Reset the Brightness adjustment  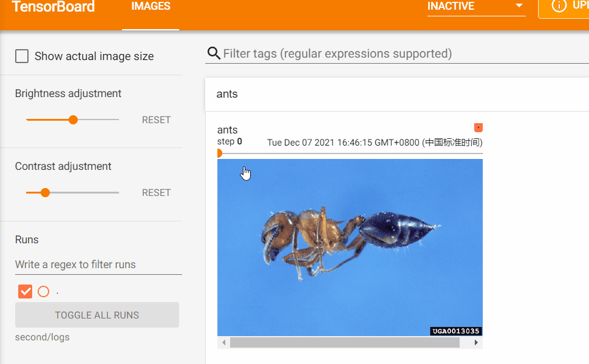tap(156, 120)
